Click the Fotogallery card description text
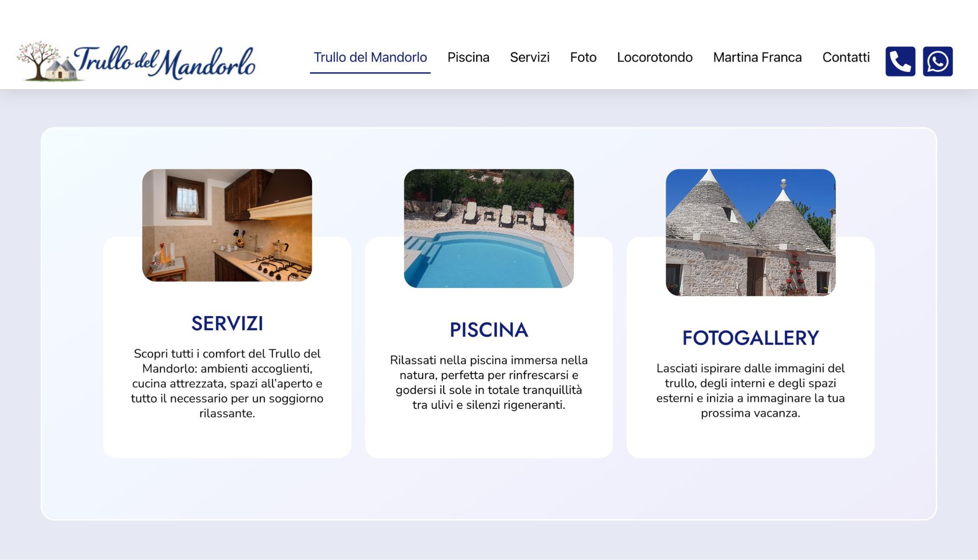The height and width of the screenshot is (560, 978). (x=750, y=390)
